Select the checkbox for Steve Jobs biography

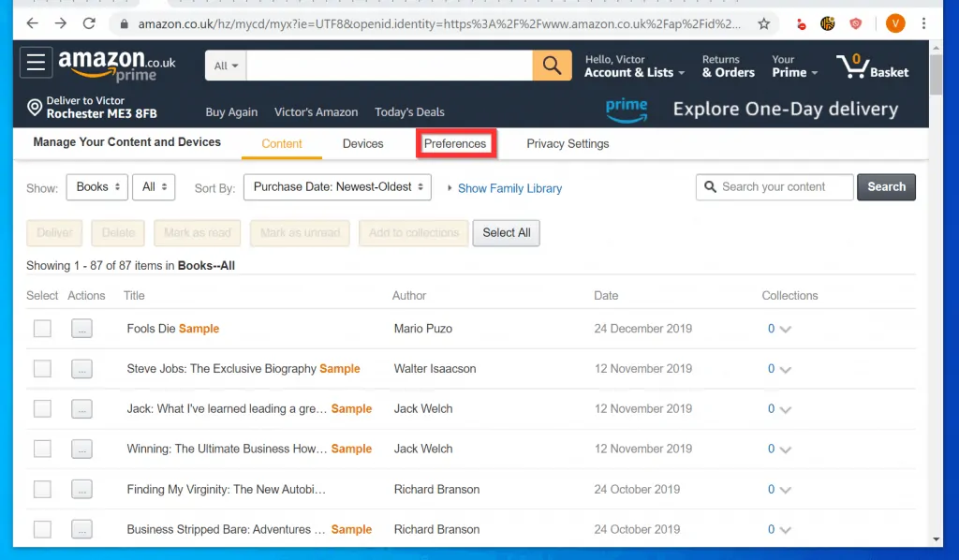pyautogui.click(x=41, y=368)
